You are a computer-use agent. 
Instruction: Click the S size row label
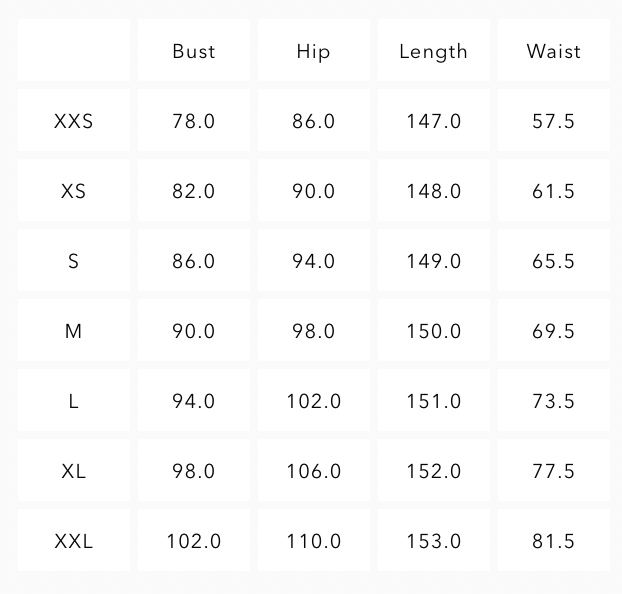(74, 261)
